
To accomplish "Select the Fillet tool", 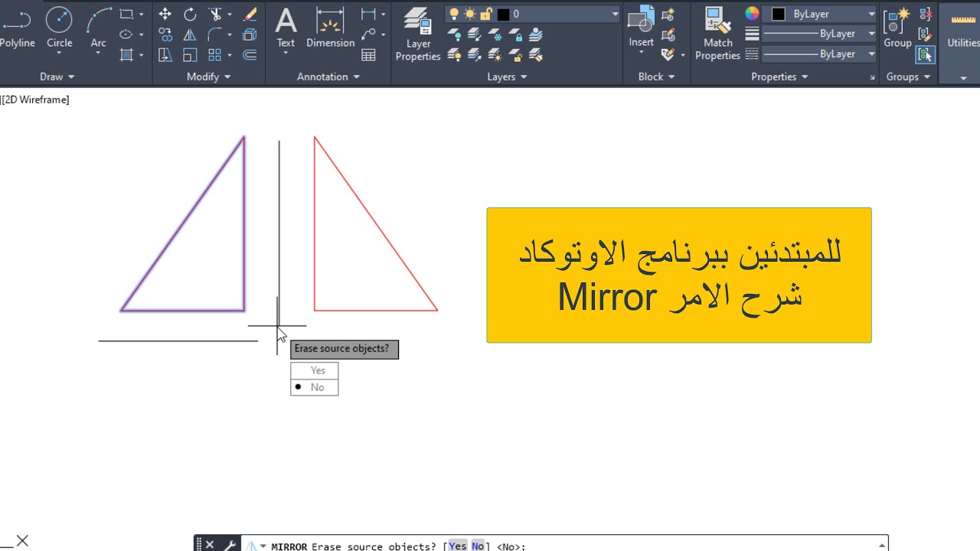I will [x=215, y=34].
